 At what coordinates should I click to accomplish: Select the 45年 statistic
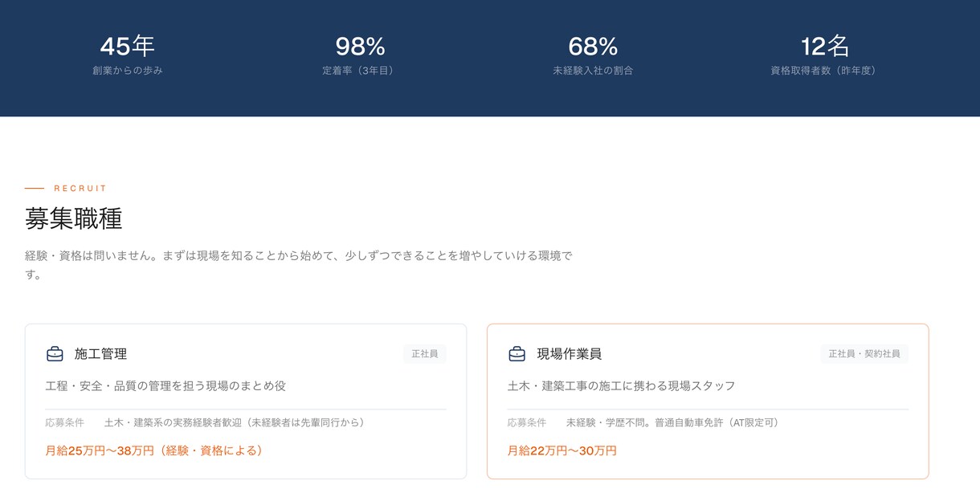127,46
